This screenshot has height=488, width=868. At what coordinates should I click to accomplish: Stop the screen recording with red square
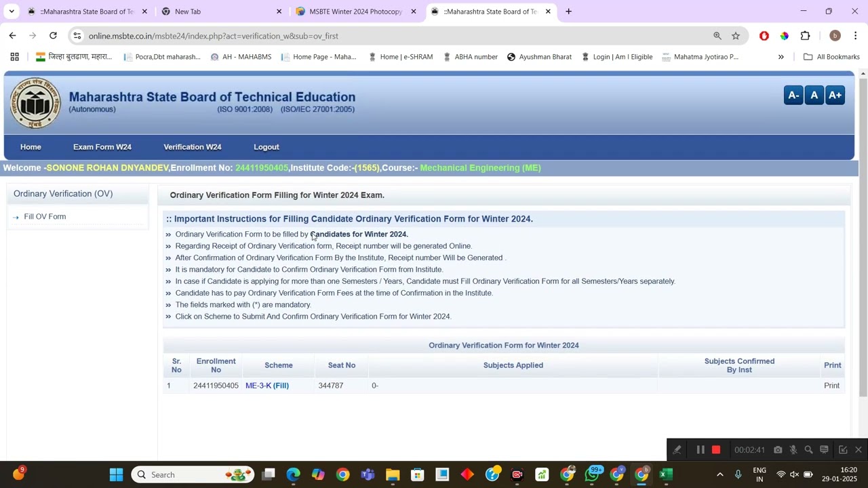716,450
